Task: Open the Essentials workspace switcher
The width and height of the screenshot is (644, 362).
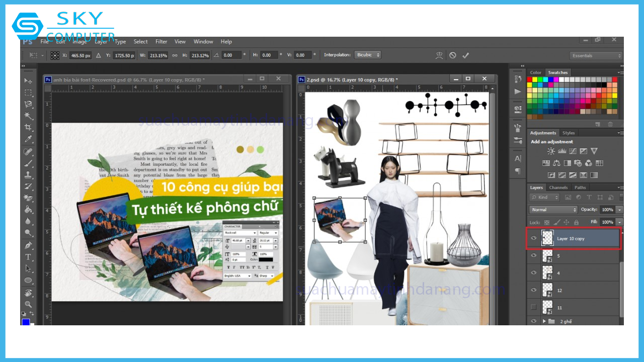Action: (596, 56)
